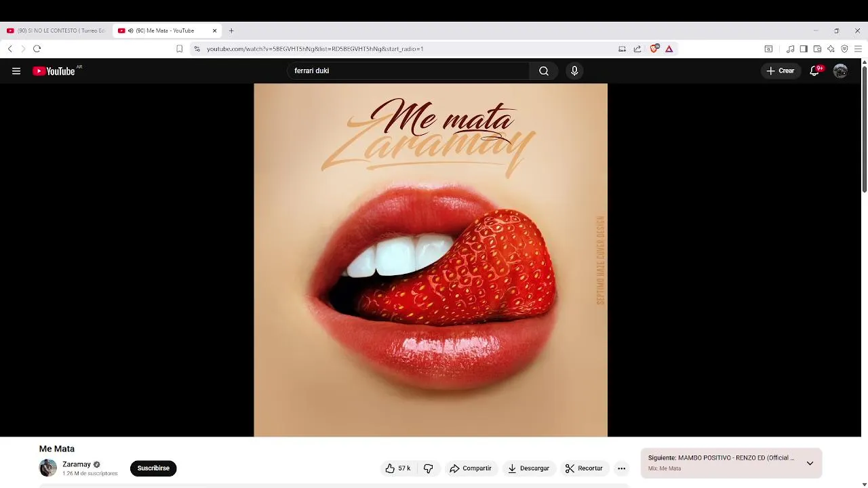This screenshot has height=488, width=868.
Task: Click the page vertical scrollbar thumb
Action: click(x=864, y=129)
